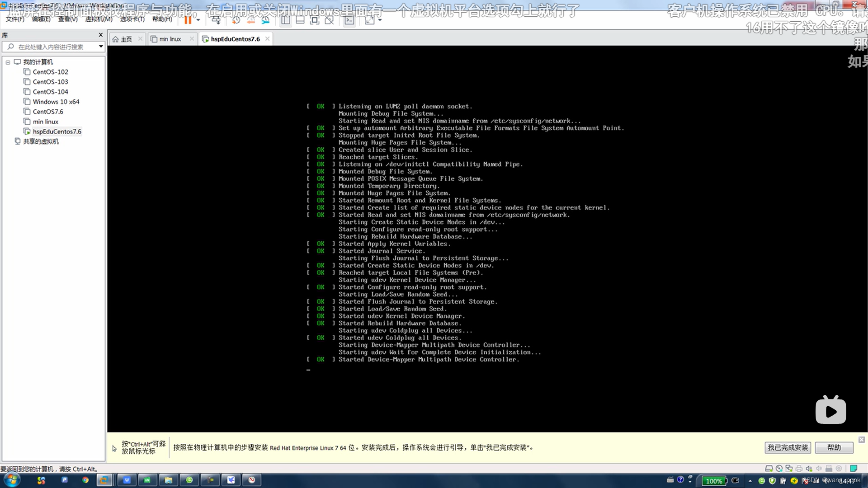Click the 我已完成安装 button
The height and width of the screenshot is (488, 868).
[788, 447]
